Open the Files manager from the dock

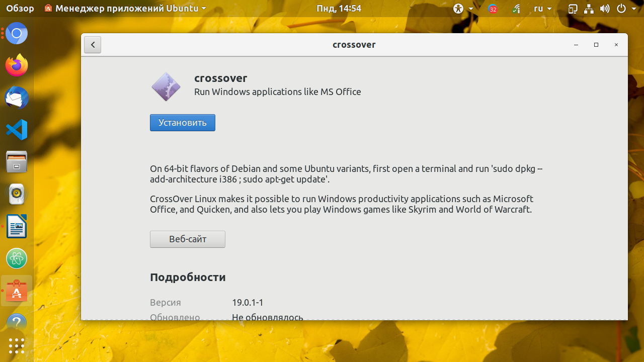(x=17, y=162)
